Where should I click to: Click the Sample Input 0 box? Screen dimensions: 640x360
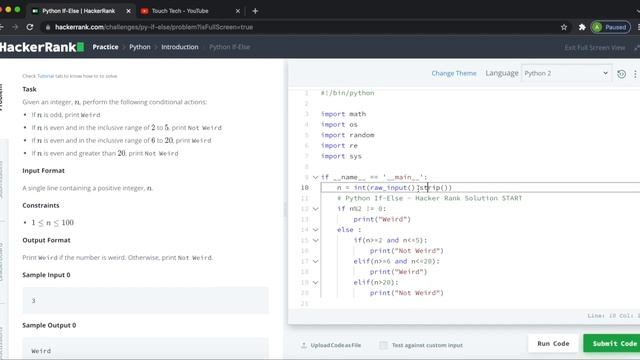[145, 300]
